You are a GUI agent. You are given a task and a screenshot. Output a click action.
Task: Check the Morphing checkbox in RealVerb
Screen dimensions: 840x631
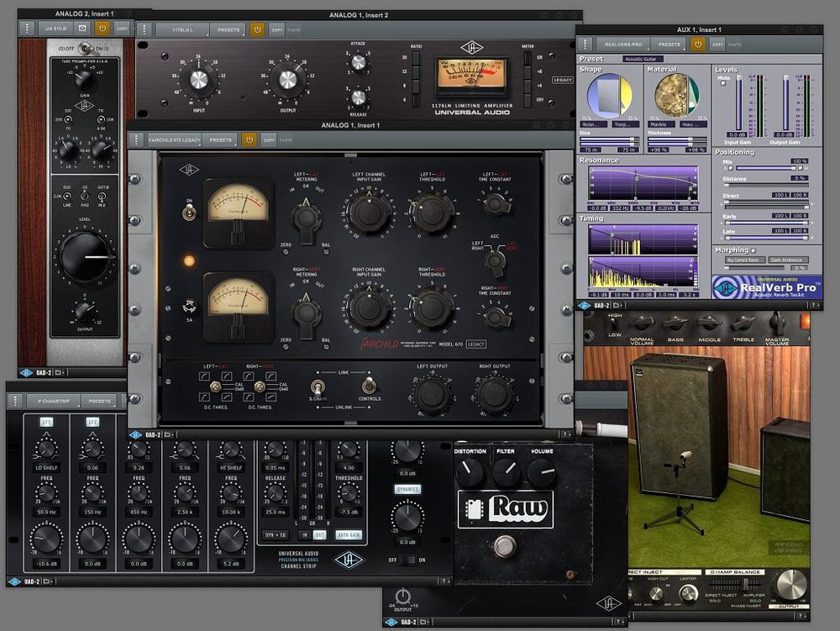pos(753,250)
